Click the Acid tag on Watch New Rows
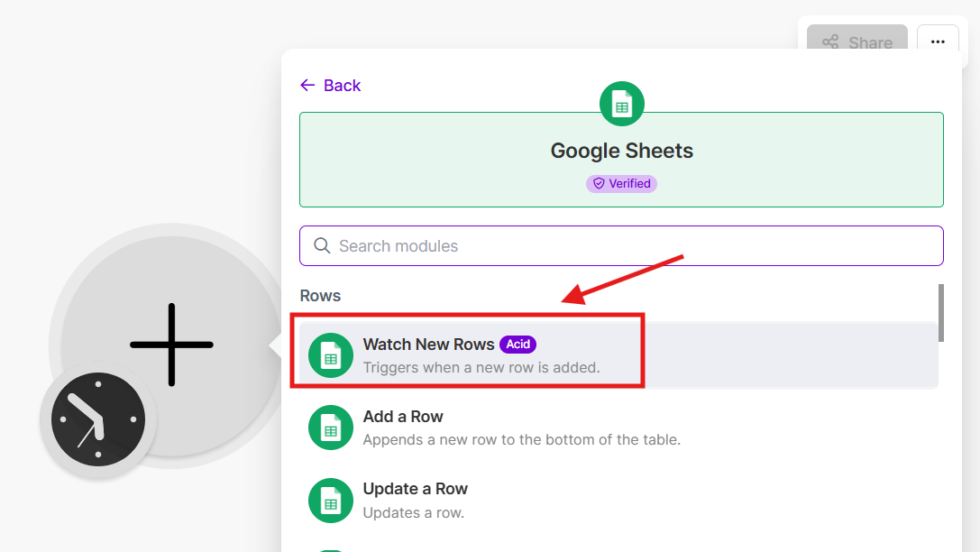 517,345
